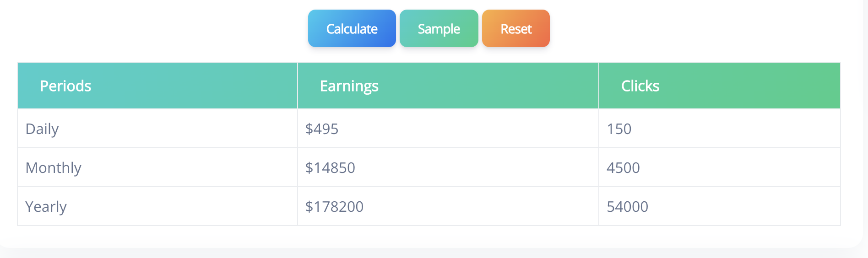Hit the orange Reset button

pos(516,29)
